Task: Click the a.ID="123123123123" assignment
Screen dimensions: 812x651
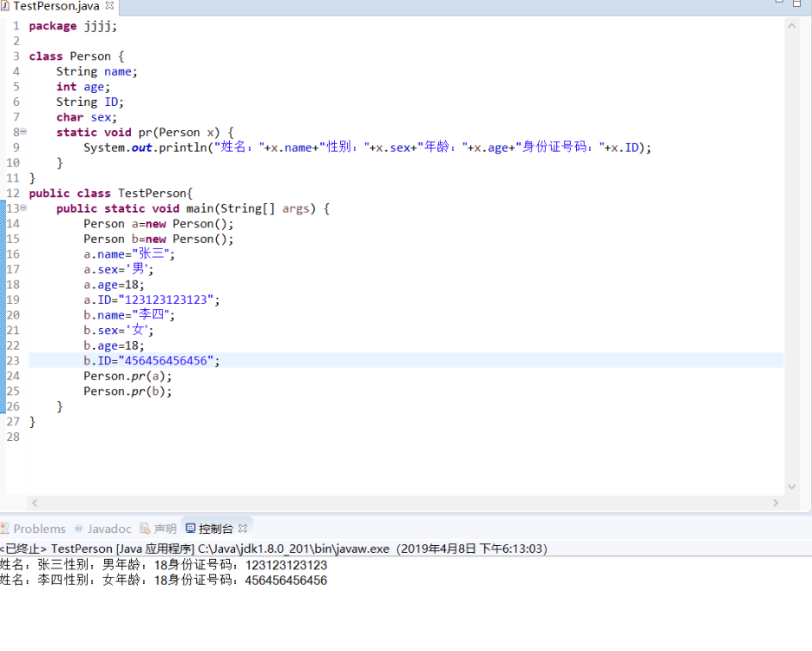Action: tap(152, 299)
